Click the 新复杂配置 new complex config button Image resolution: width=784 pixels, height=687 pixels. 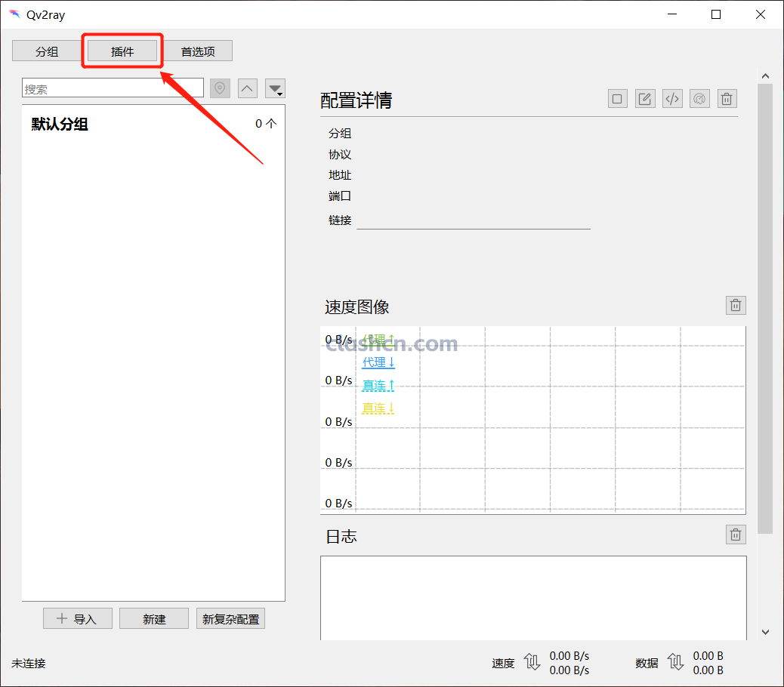tap(230, 618)
